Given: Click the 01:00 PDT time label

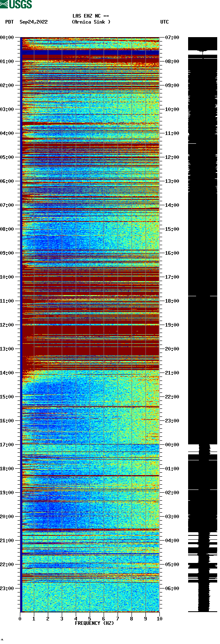Looking at the screenshot, I should [7, 61].
